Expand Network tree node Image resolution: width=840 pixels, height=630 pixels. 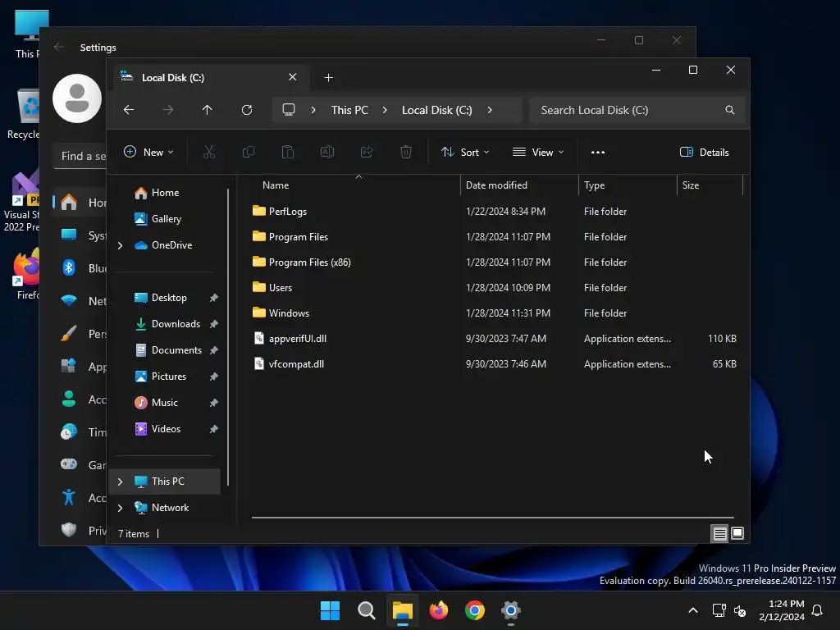pyautogui.click(x=120, y=508)
